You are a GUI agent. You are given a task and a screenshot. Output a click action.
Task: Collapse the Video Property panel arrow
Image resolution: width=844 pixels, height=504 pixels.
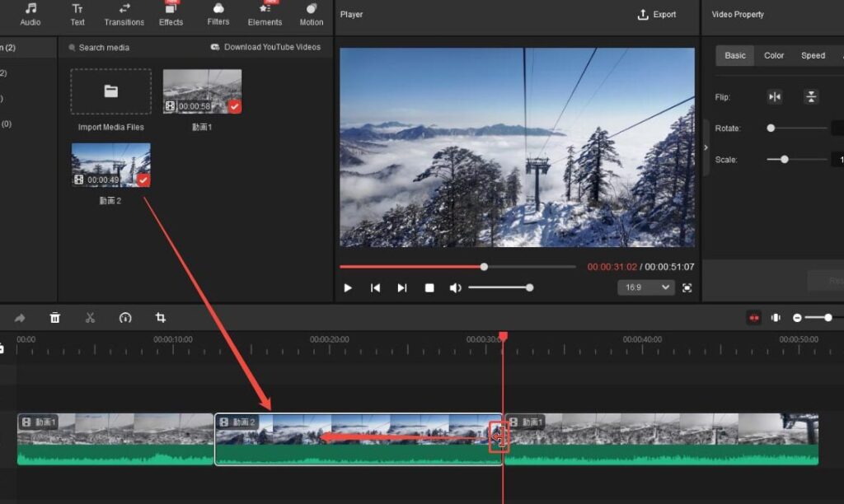(706, 147)
